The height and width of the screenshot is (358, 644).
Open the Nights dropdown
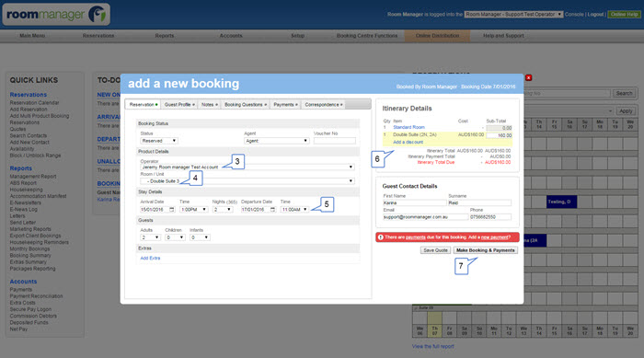click(223, 210)
